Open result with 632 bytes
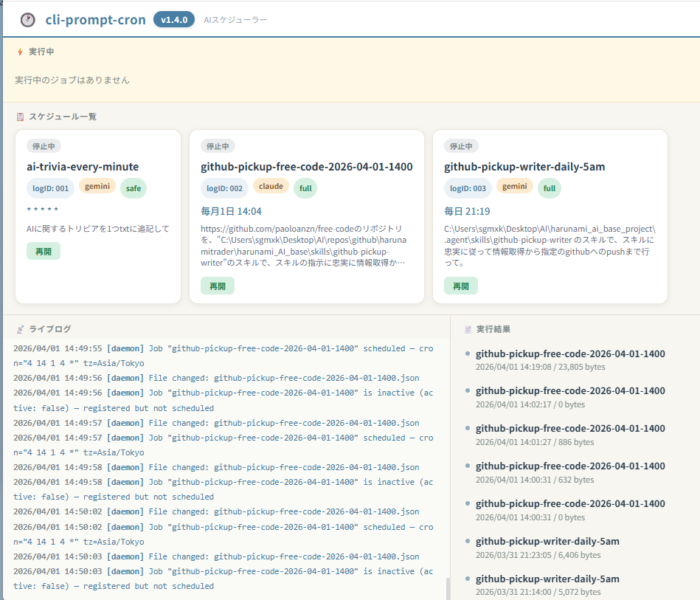The image size is (700, 600). (x=570, y=472)
